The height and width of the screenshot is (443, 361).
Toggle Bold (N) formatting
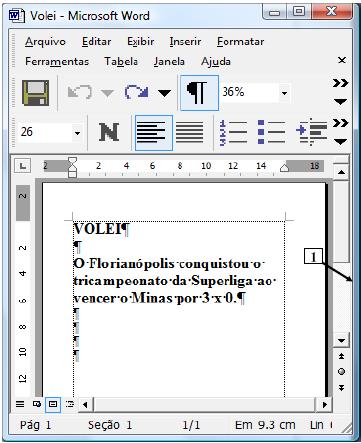109,132
